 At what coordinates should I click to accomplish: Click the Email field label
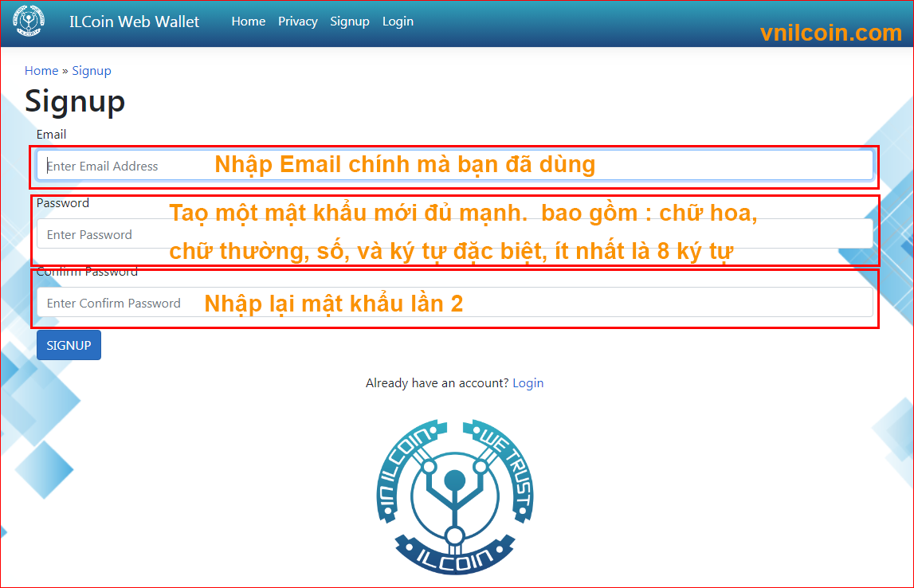(x=51, y=135)
